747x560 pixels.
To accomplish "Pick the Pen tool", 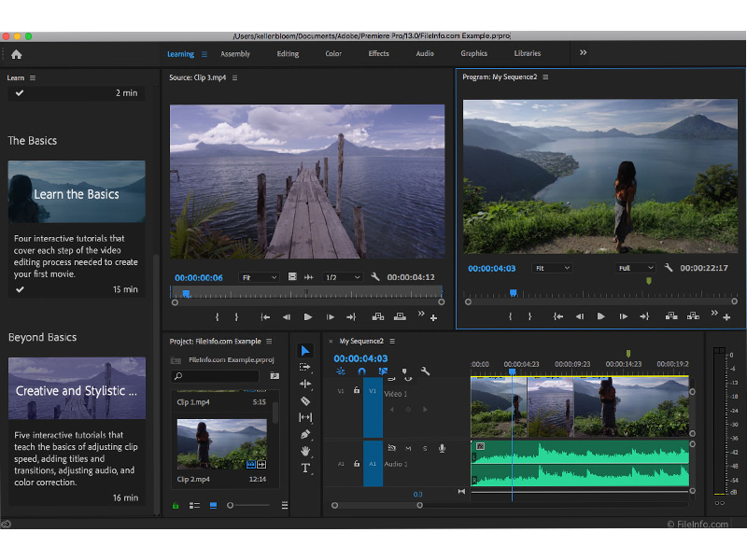I will click(305, 434).
